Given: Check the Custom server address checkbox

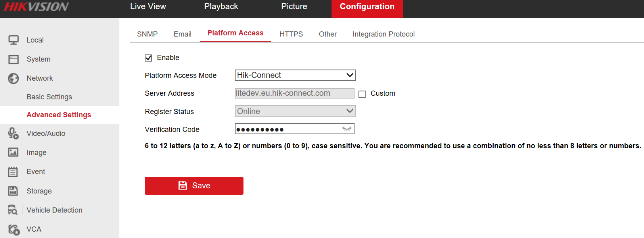Looking at the screenshot, I should pos(362,94).
